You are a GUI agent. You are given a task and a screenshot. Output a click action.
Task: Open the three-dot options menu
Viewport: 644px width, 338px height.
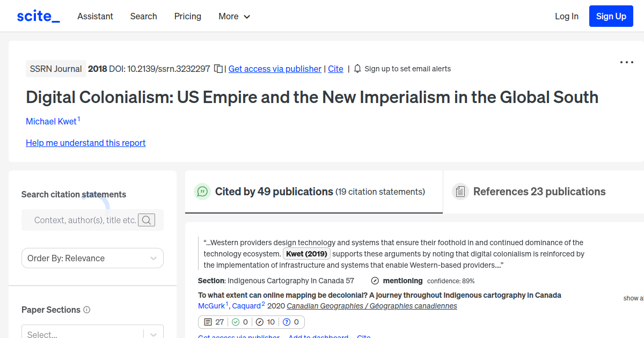tap(626, 62)
